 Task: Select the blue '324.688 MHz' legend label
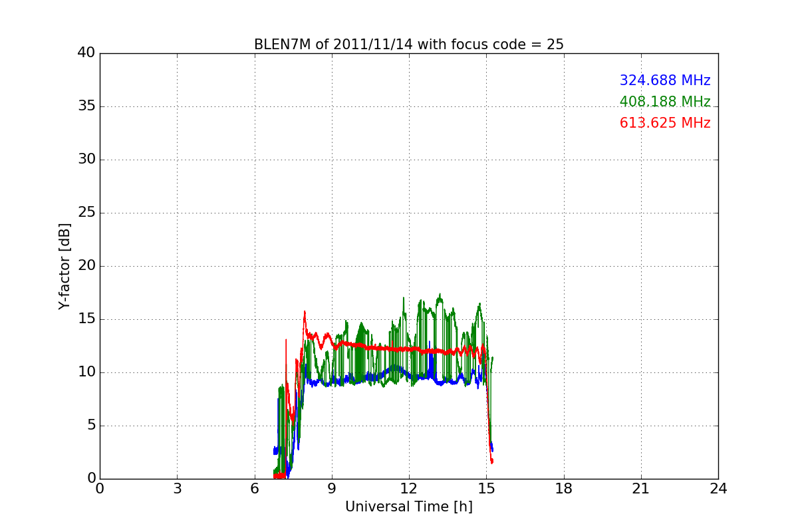pyautogui.click(x=665, y=80)
